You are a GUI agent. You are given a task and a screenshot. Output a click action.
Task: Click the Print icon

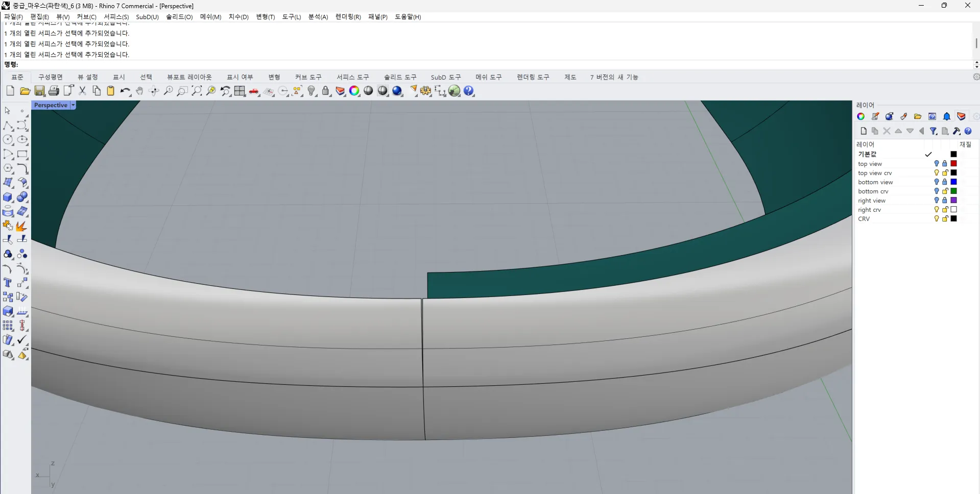(x=54, y=91)
